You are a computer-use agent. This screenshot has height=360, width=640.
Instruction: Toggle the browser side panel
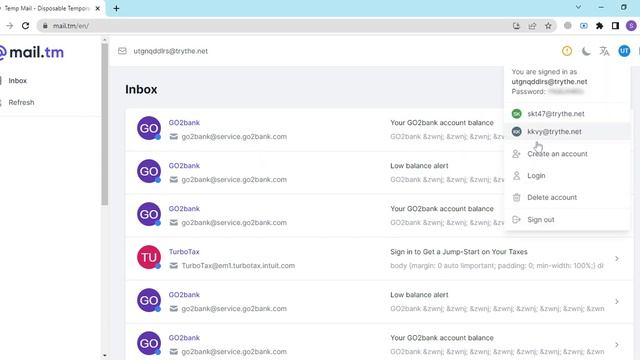click(x=615, y=26)
